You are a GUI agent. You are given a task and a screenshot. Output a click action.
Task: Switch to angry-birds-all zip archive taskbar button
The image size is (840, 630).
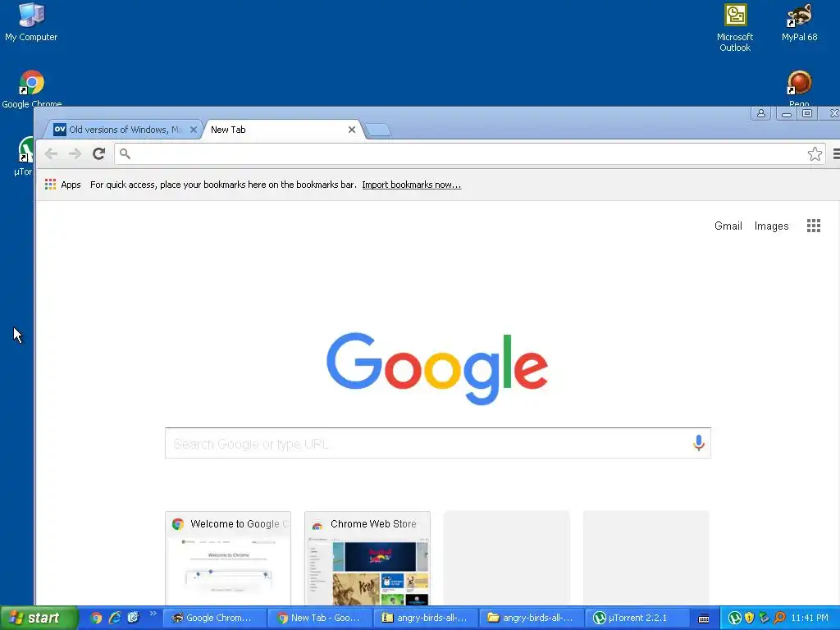coord(426,619)
